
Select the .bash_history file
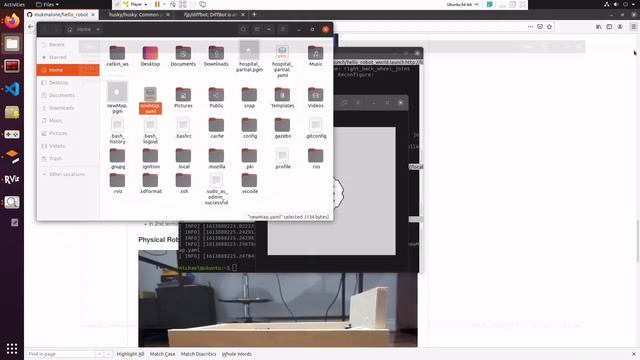pos(117,131)
